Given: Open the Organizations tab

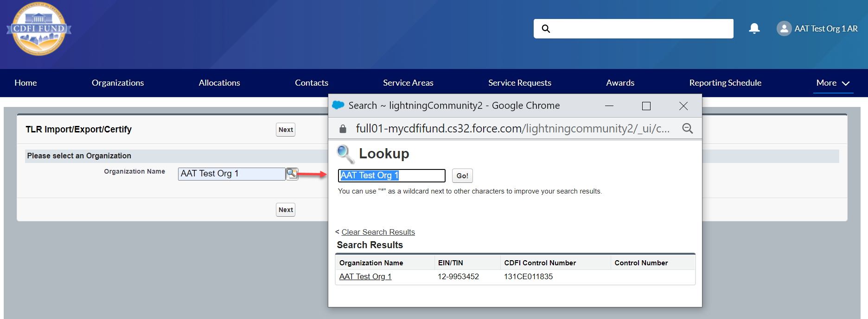Looking at the screenshot, I should (118, 83).
